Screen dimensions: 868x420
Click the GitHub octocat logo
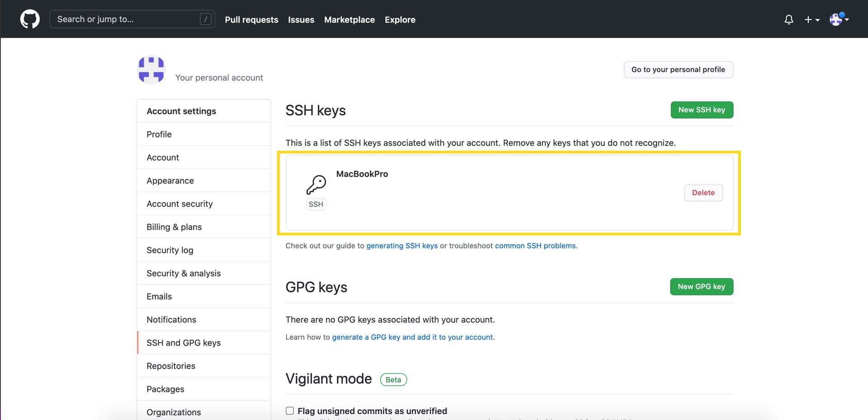30,19
